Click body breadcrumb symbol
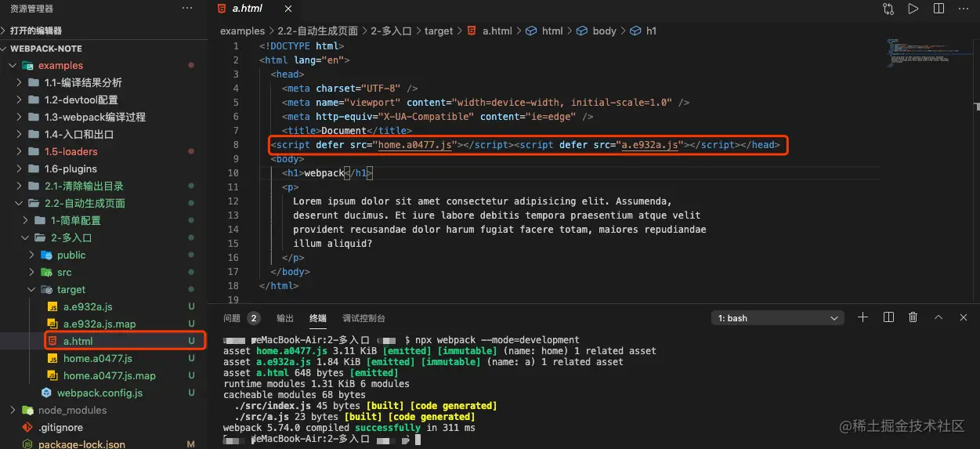 (x=604, y=31)
